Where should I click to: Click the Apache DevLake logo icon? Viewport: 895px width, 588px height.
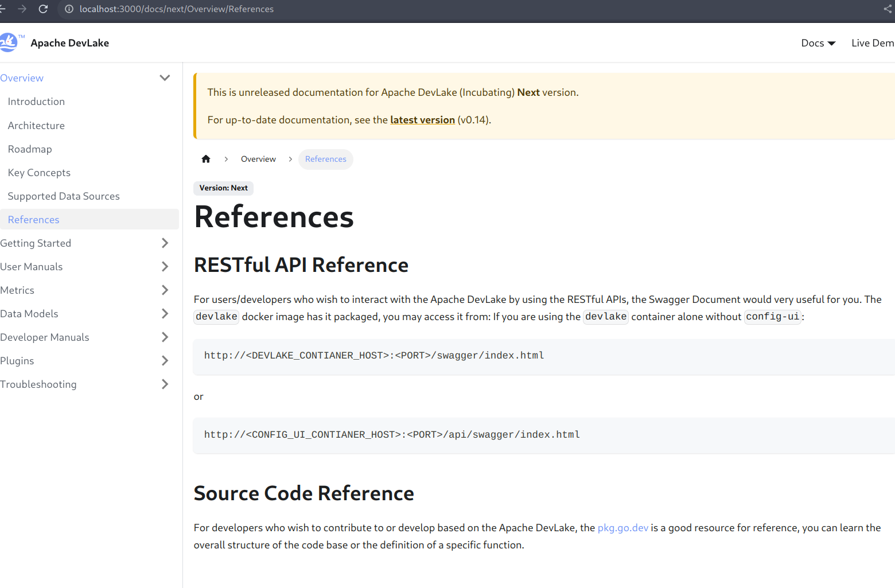pos(9,42)
